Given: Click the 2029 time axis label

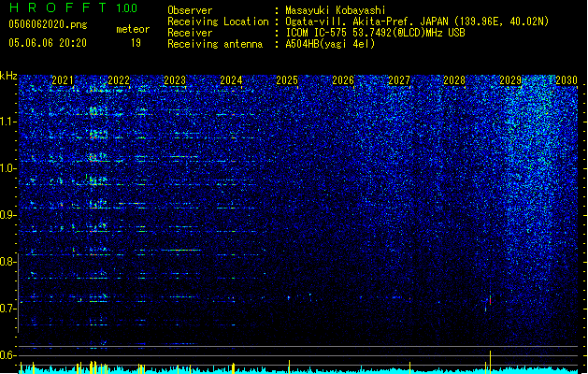Looking at the screenshot, I should (510, 80).
